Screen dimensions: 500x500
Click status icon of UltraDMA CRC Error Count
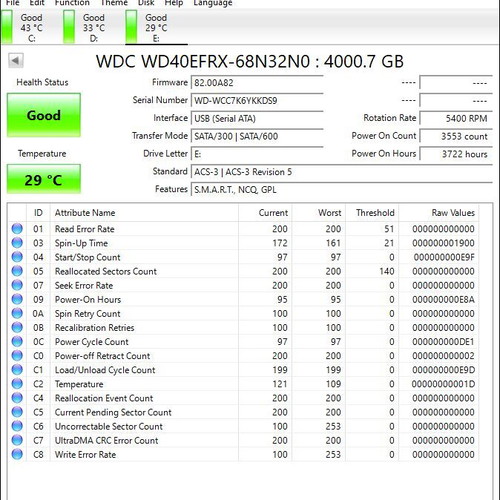click(17, 440)
